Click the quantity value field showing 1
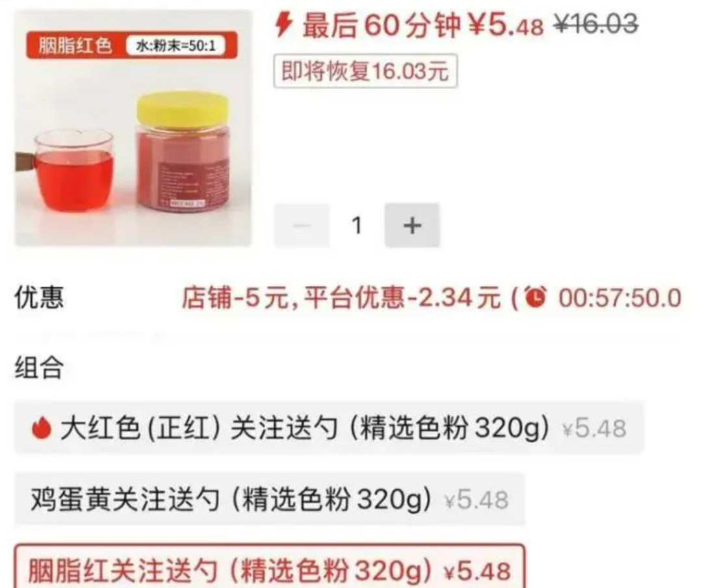702x588 pixels. coord(357,225)
